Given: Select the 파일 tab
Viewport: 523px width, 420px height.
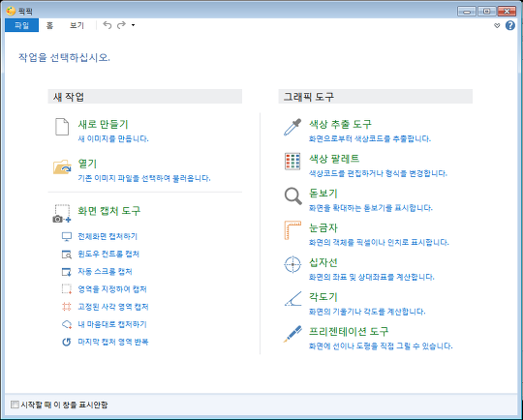Looking at the screenshot, I should 21,25.
